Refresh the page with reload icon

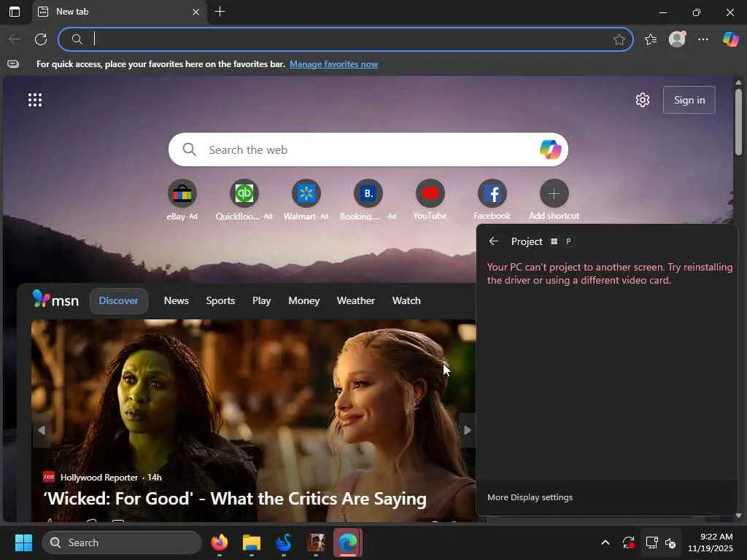[41, 39]
